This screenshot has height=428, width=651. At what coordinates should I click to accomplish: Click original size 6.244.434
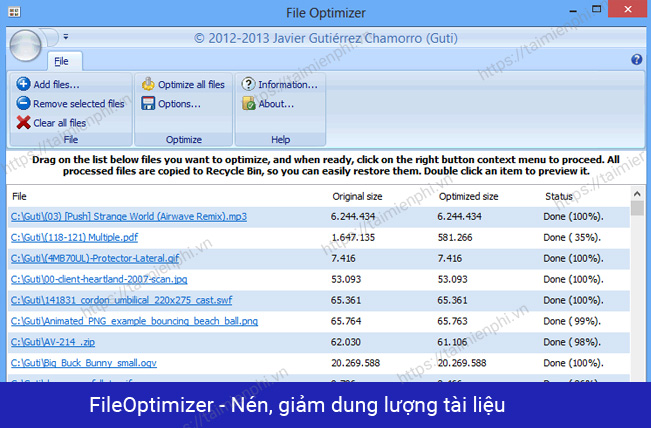coord(353,217)
